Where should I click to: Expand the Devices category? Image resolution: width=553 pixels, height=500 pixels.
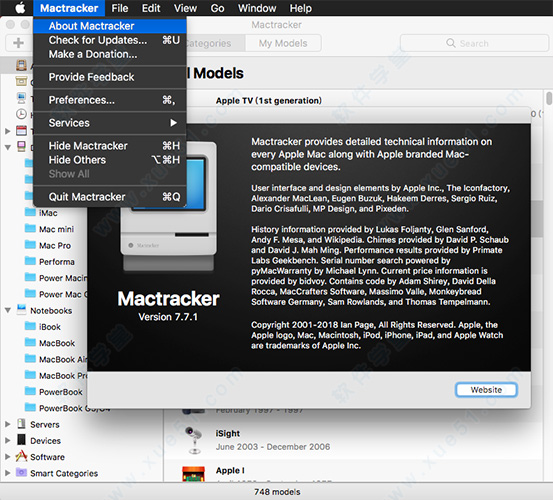tap(8, 440)
